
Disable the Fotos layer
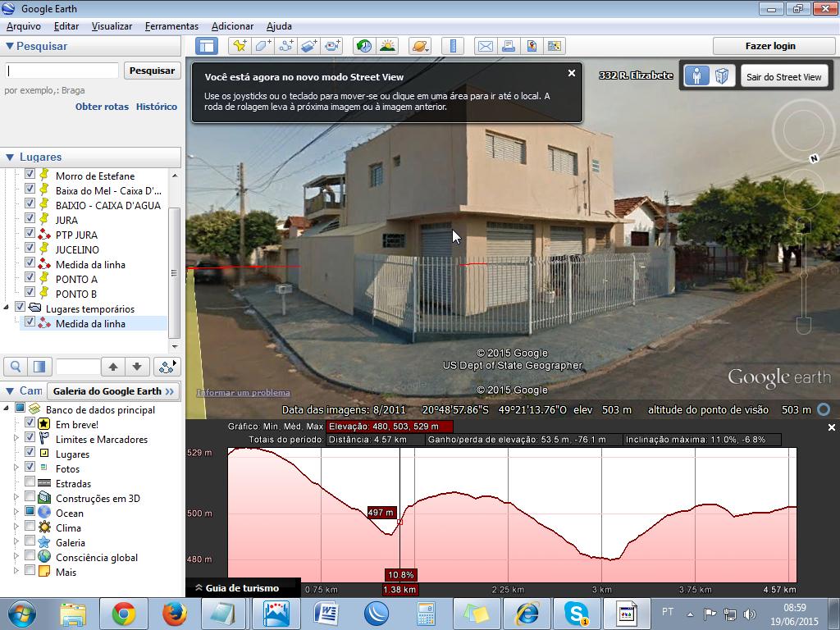pos(30,467)
